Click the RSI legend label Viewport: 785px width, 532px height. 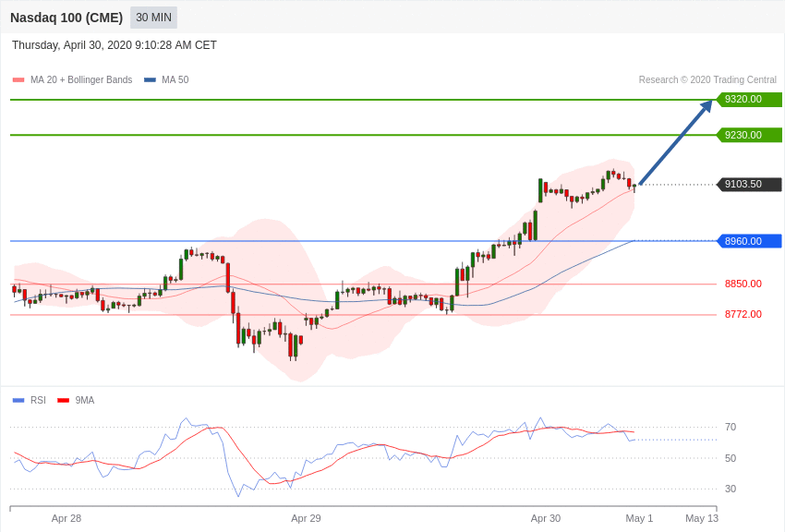coord(38,400)
